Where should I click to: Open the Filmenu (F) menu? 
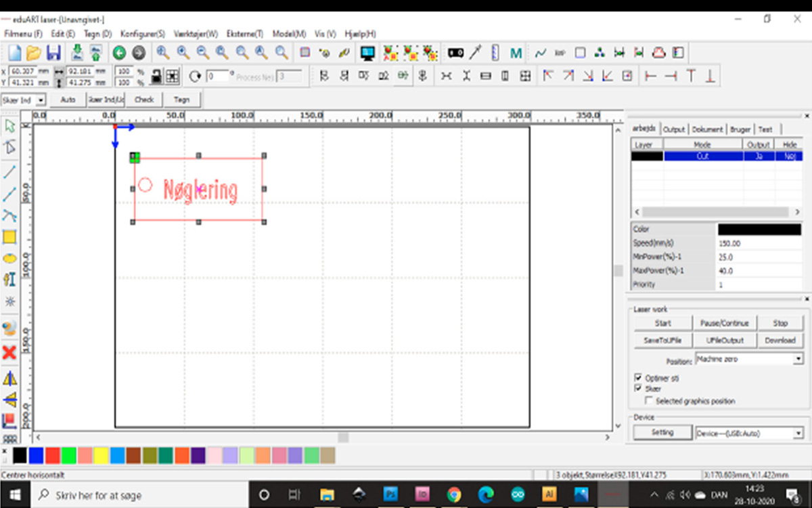click(23, 33)
